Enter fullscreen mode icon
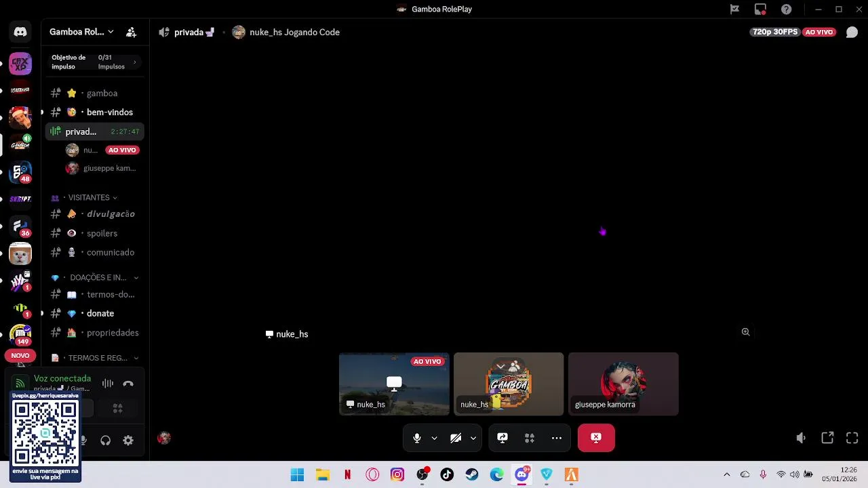Screen dimensions: 868x488 (x=852, y=438)
